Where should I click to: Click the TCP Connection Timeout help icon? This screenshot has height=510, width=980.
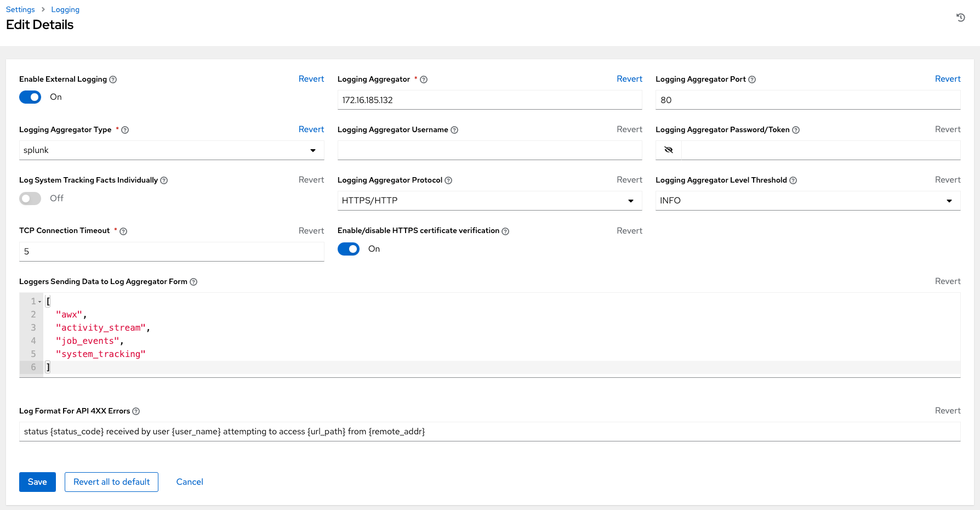point(123,231)
